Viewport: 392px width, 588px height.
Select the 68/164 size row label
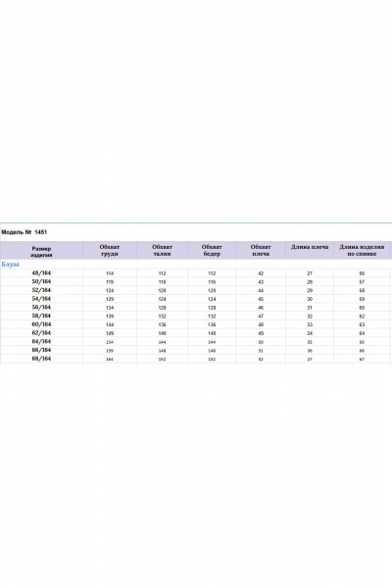pos(41,359)
